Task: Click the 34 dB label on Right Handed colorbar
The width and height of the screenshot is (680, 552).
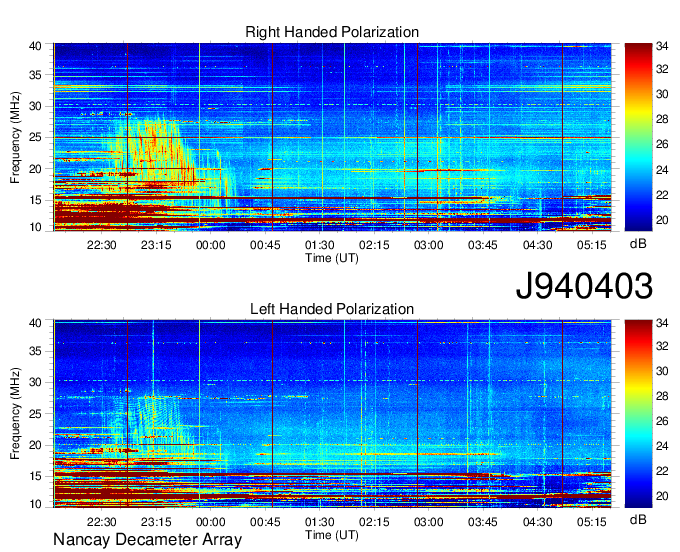Action: (662, 46)
